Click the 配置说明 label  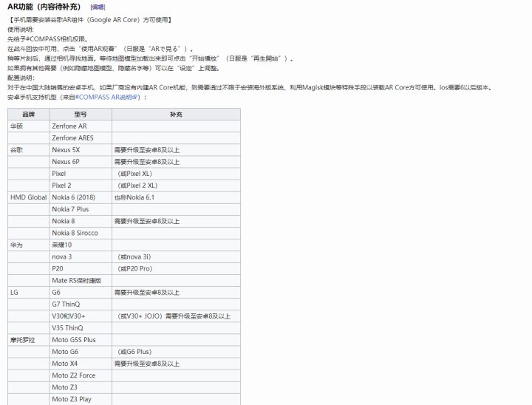[21, 78]
